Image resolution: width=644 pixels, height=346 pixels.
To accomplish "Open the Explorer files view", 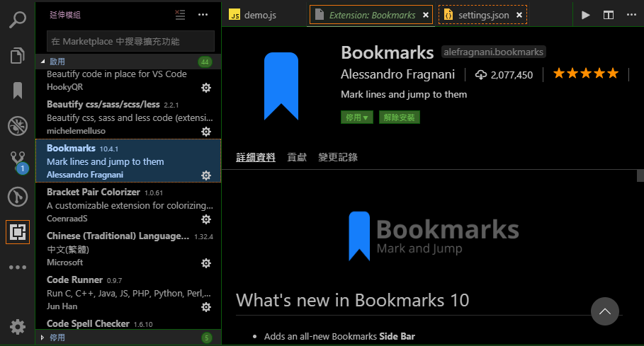I will [x=18, y=55].
